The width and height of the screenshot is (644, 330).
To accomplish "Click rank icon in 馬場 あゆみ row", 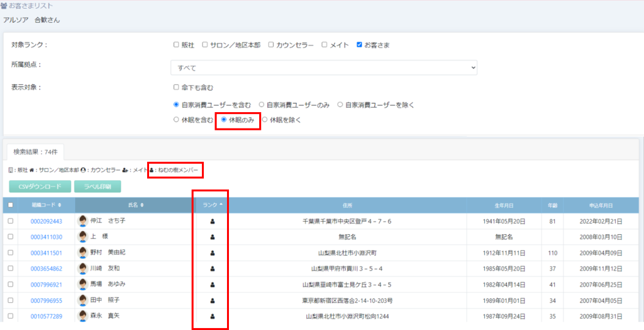I will [x=213, y=285].
